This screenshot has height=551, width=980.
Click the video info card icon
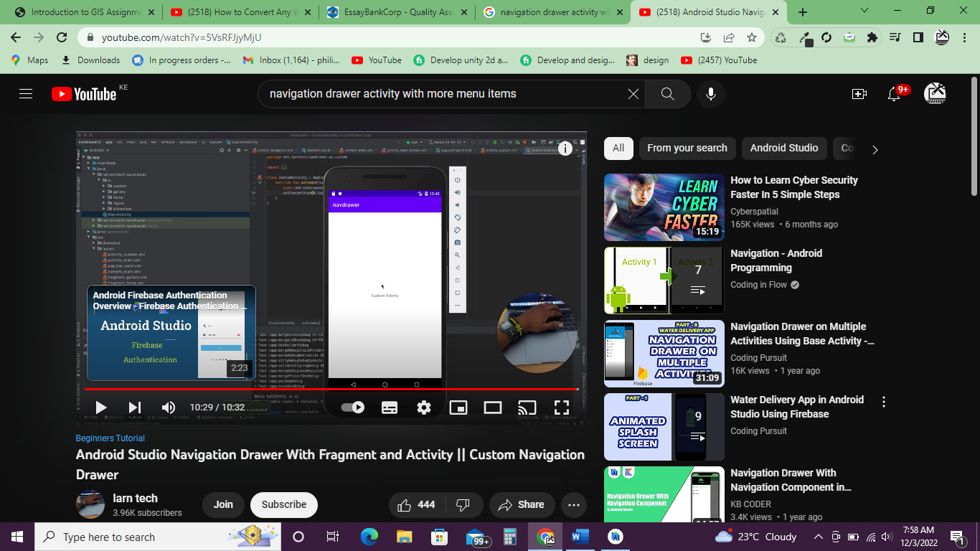click(565, 149)
